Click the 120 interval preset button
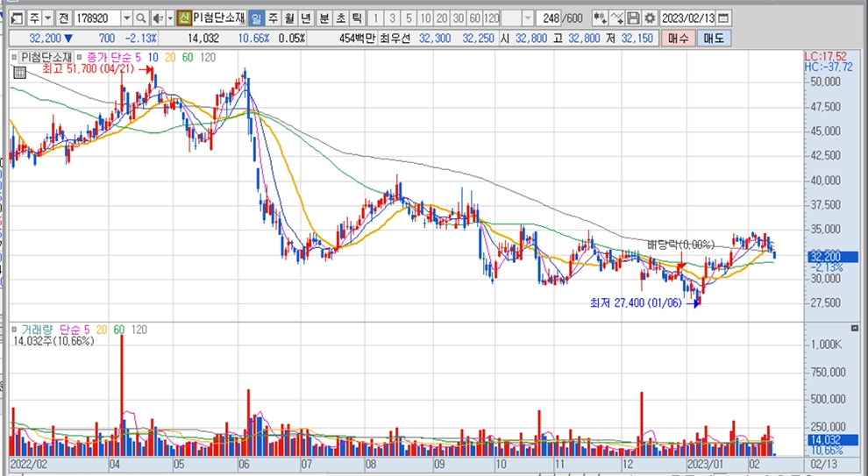Screen dimensions: 868x476 coord(491,18)
